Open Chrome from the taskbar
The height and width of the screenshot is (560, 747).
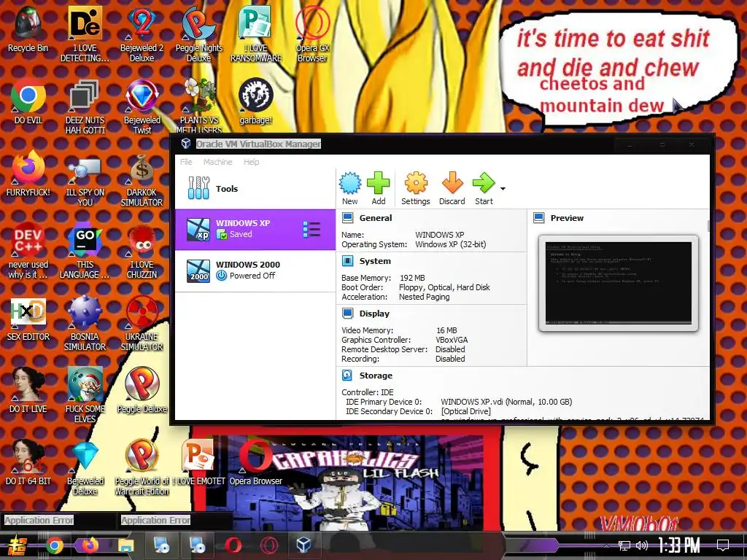tap(55, 545)
